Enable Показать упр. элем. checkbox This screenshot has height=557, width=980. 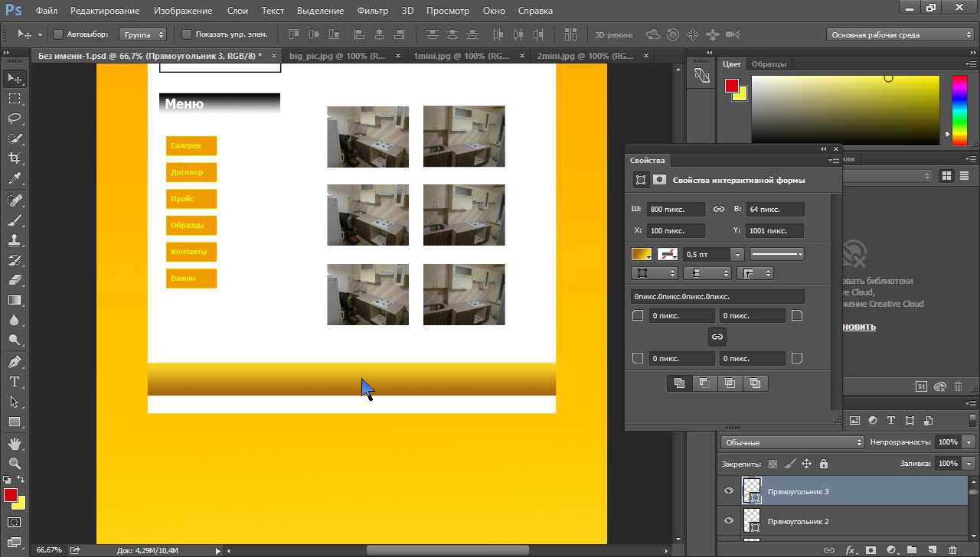186,34
